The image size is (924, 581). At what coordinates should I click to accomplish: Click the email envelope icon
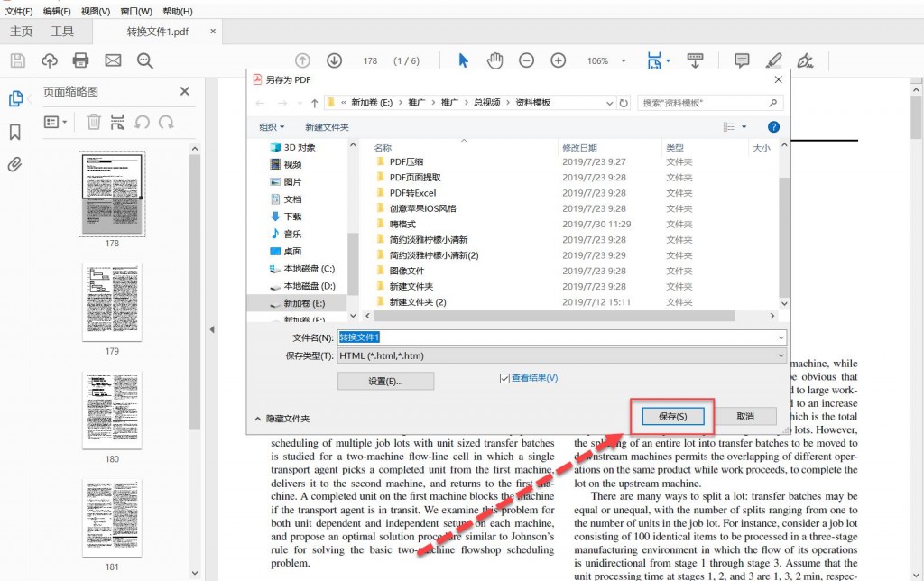pos(113,60)
